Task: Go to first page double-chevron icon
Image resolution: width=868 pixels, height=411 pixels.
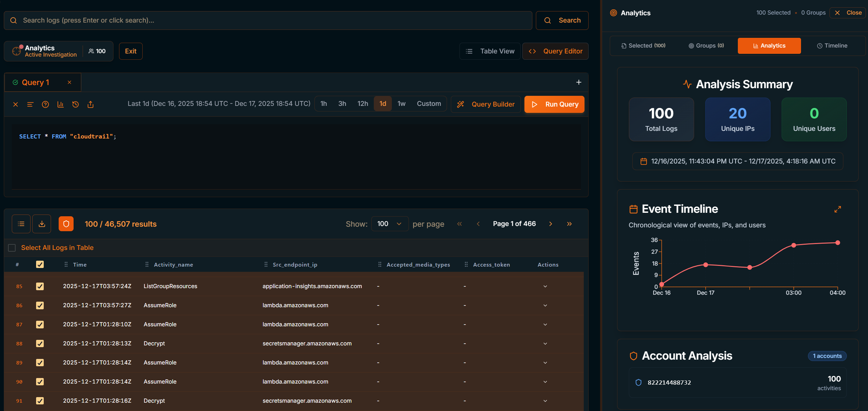Action: 460,224
